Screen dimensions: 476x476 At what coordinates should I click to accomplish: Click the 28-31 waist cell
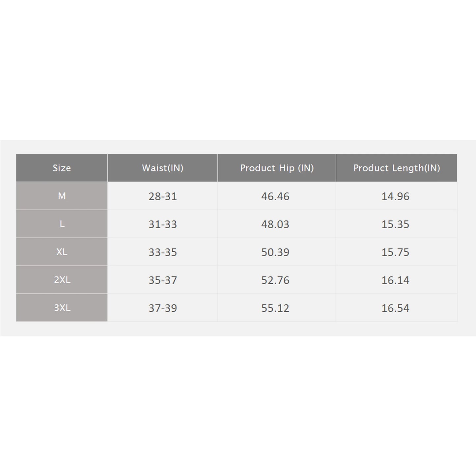point(163,196)
